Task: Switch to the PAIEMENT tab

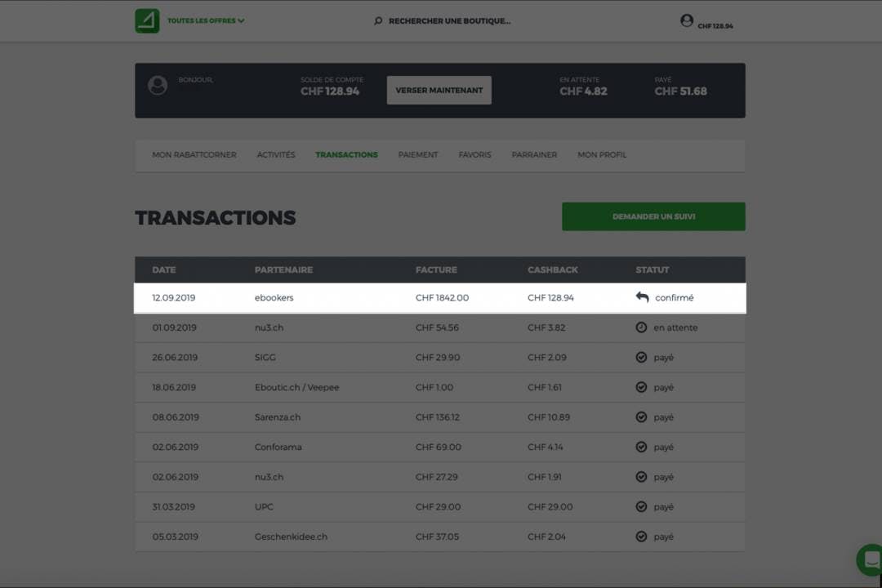Action: [418, 154]
